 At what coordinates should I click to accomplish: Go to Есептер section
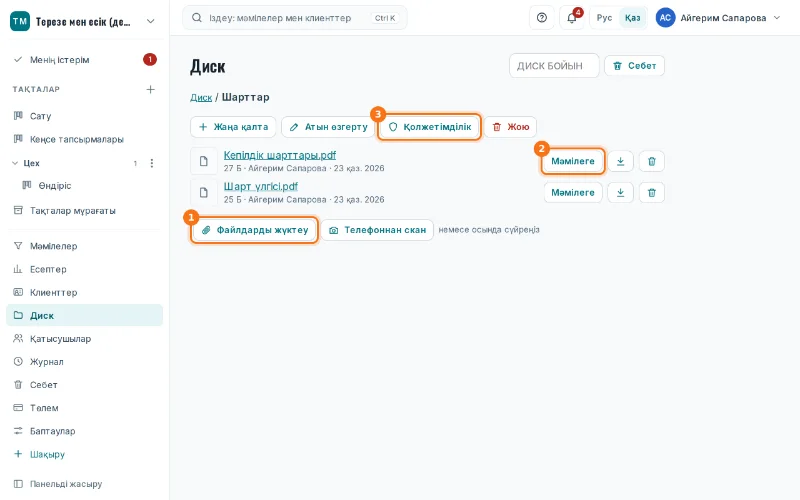tap(84, 269)
